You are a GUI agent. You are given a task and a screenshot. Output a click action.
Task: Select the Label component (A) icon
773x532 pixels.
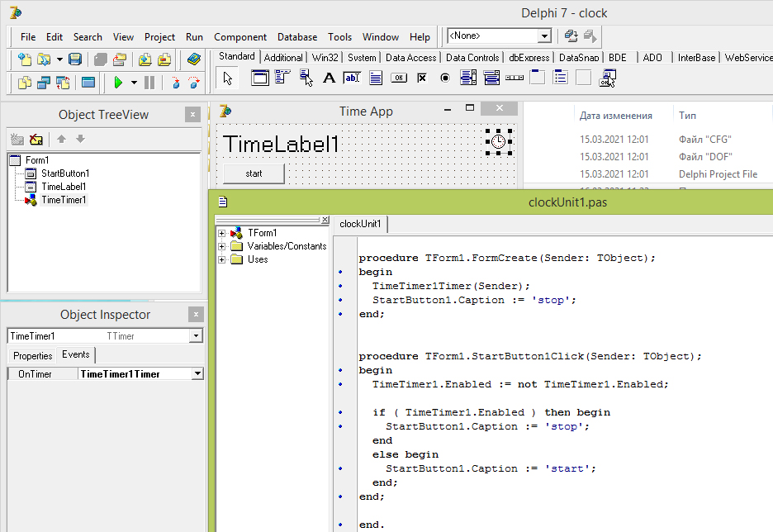pyautogui.click(x=329, y=78)
